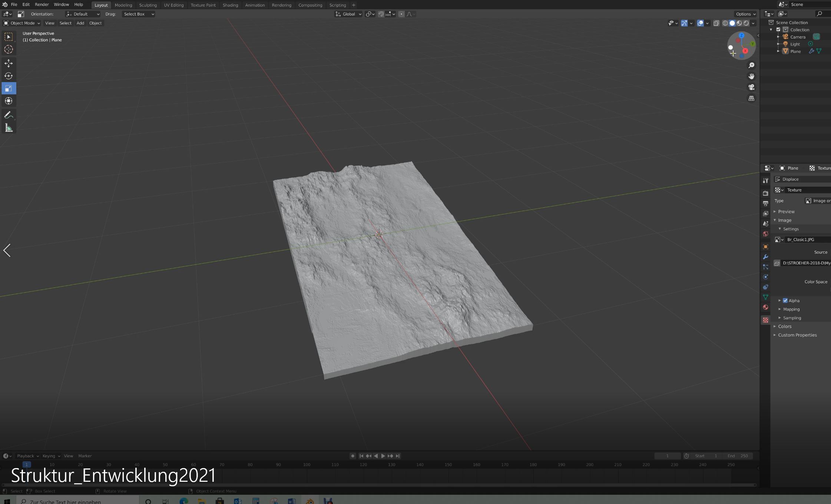Select the Annotate tool
The width and height of the screenshot is (831, 504).
click(x=9, y=115)
